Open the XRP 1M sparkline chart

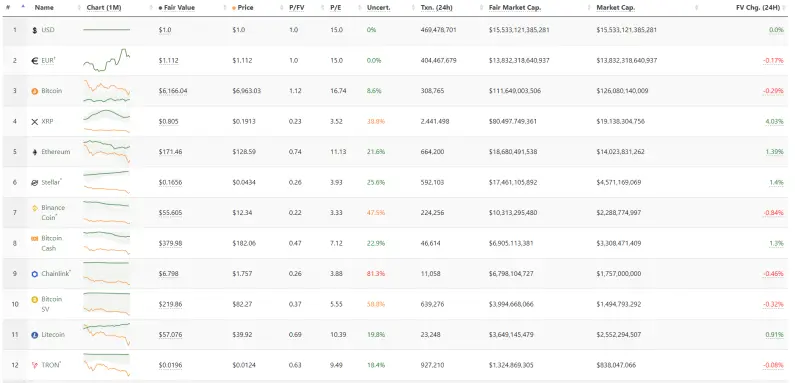click(106, 122)
